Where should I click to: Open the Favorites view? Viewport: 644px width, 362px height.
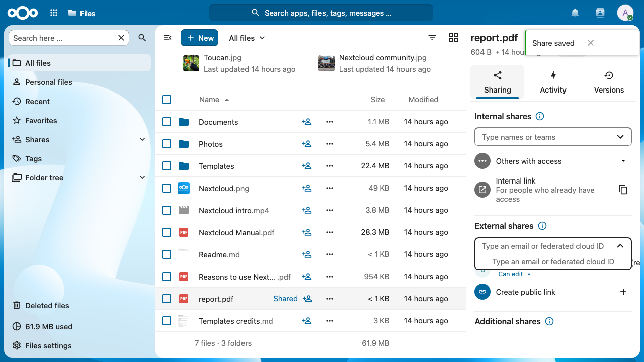(79, 120)
